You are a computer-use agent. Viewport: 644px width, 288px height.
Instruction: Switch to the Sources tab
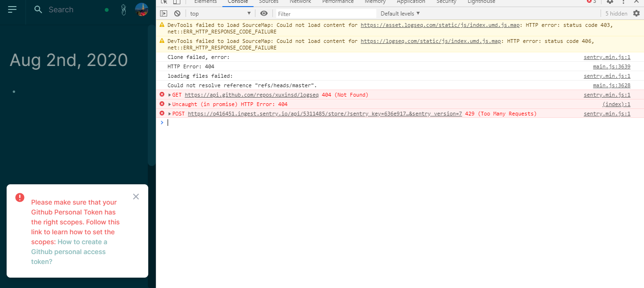point(269,2)
